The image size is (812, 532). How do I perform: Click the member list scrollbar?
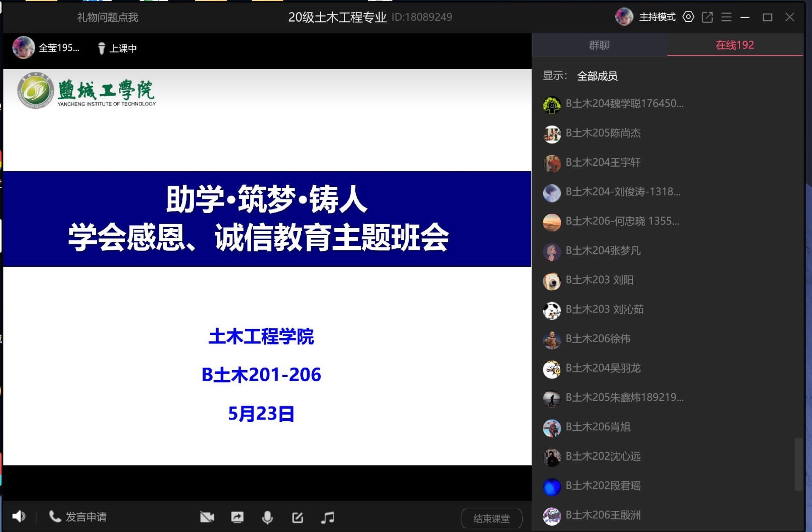pyautogui.click(x=798, y=464)
